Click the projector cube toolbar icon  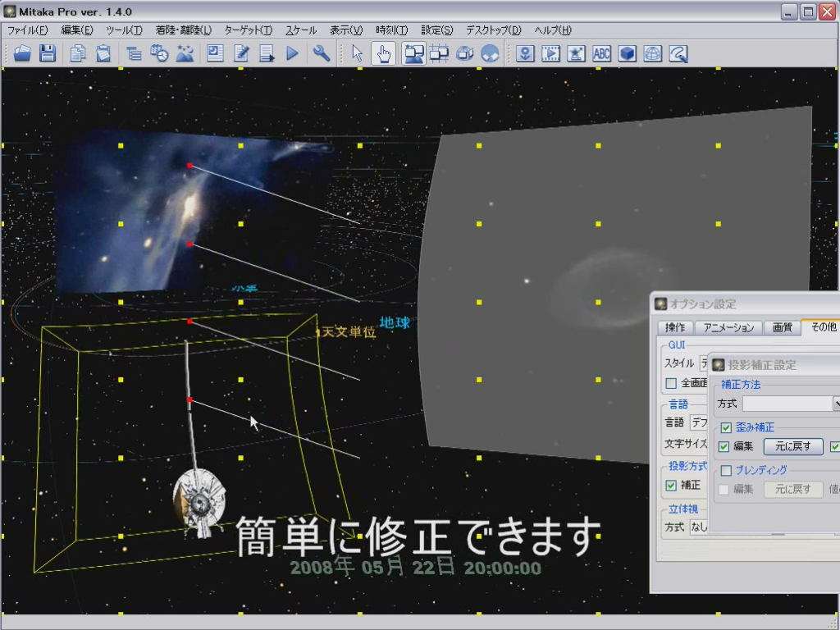click(465, 53)
